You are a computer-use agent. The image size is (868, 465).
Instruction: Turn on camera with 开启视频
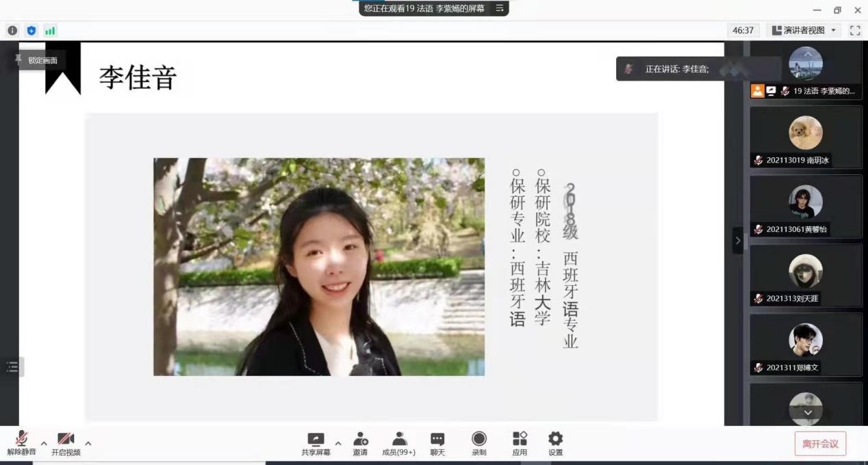(x=66, y=443)
